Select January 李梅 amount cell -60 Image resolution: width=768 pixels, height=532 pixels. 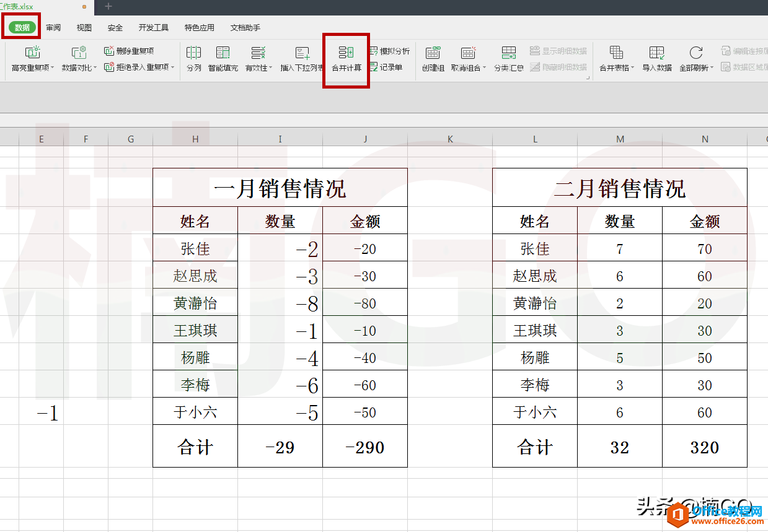(365, 384)
